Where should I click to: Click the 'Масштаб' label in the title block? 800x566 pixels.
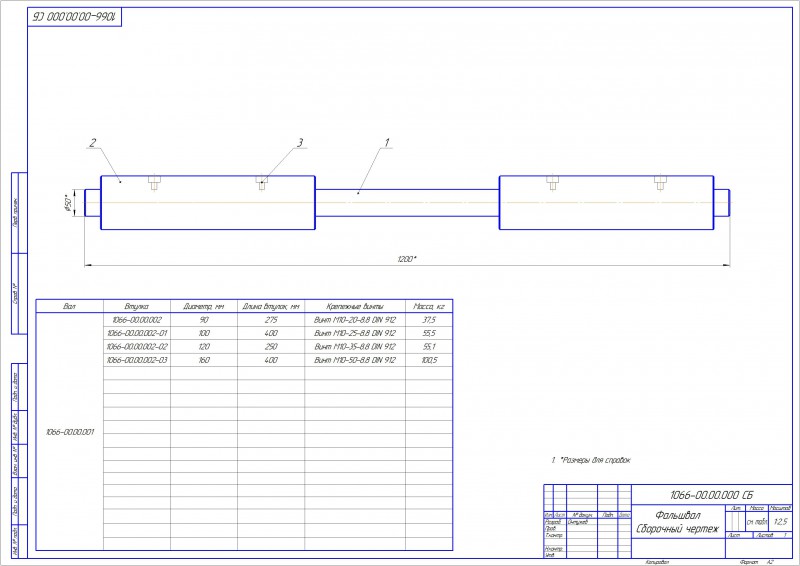coord(781,508)
